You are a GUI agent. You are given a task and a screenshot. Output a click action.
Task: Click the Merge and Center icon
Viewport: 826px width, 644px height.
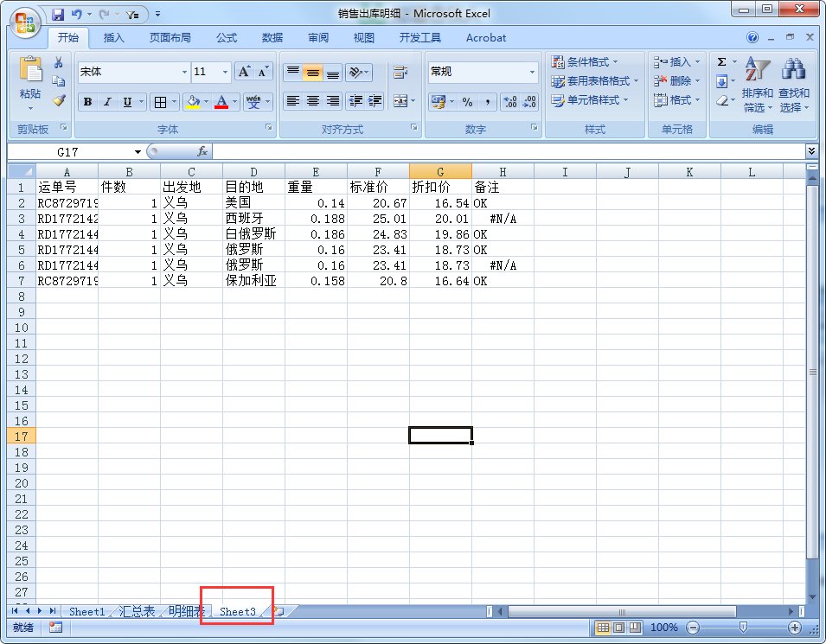(400, 101)
